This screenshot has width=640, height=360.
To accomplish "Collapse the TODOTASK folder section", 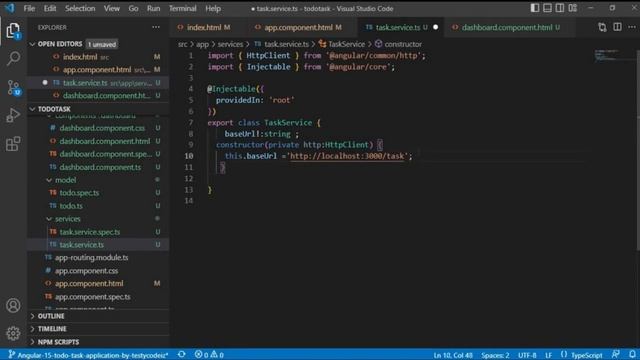I will pos(98,109).
